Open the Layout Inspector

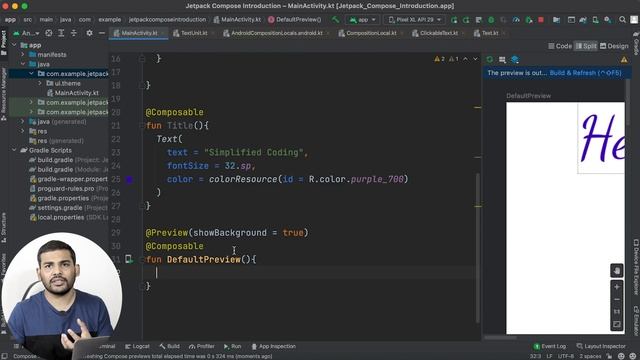coord(601,346)
